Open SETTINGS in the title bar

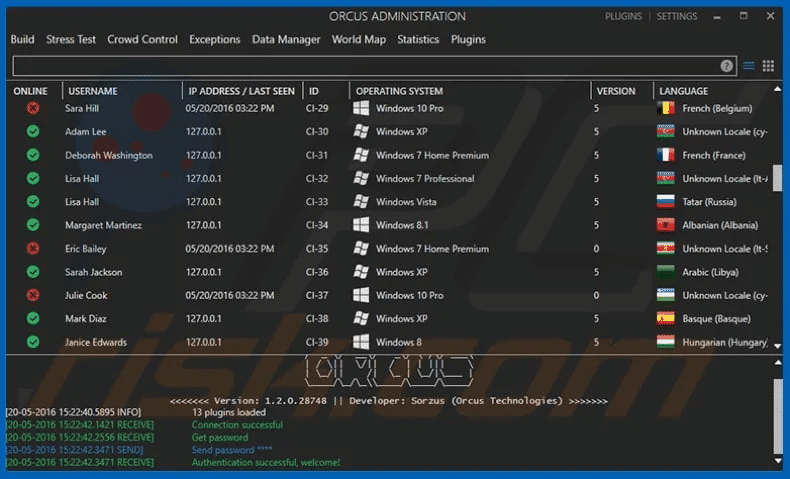(677, 17)
